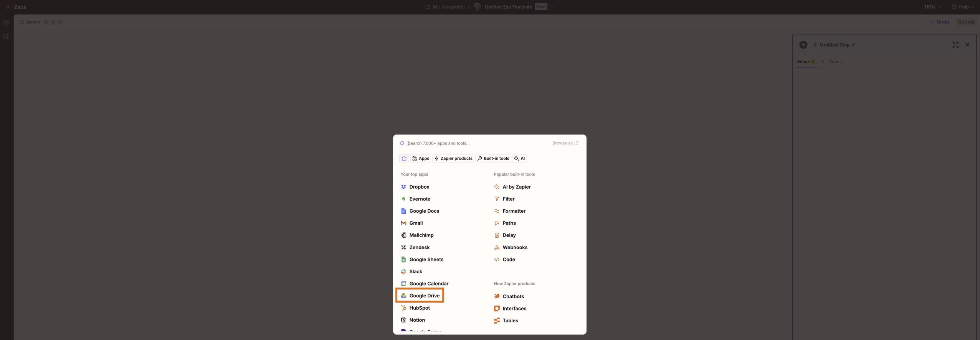Open the 110% zoom dropdown
This screenshot has width=980, height=340.
[x=932, y=7]
